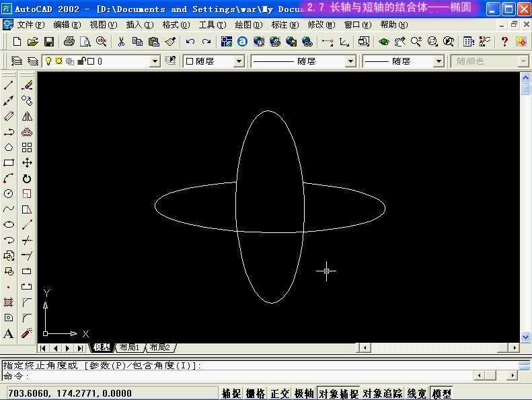Select the Circle draw tool
The height and width of the screenshot is (400, 532).
9,194
